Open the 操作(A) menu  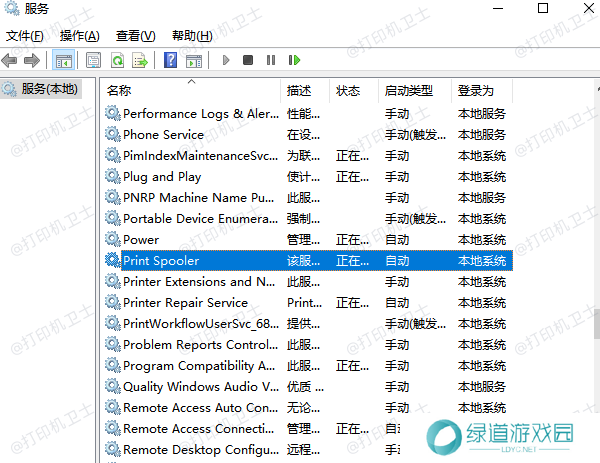coord(80,36)
